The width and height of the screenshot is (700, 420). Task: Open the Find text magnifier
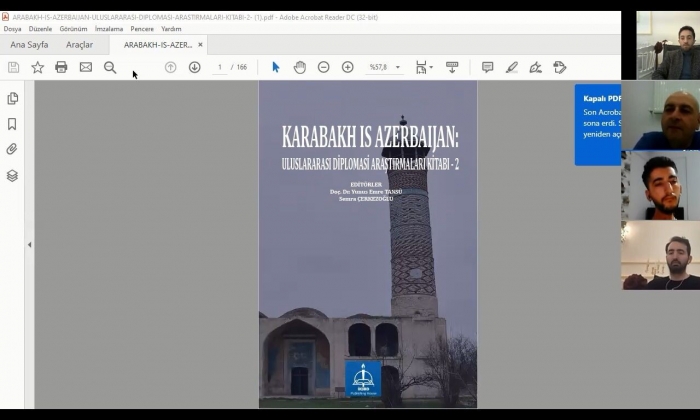[110, 67]
